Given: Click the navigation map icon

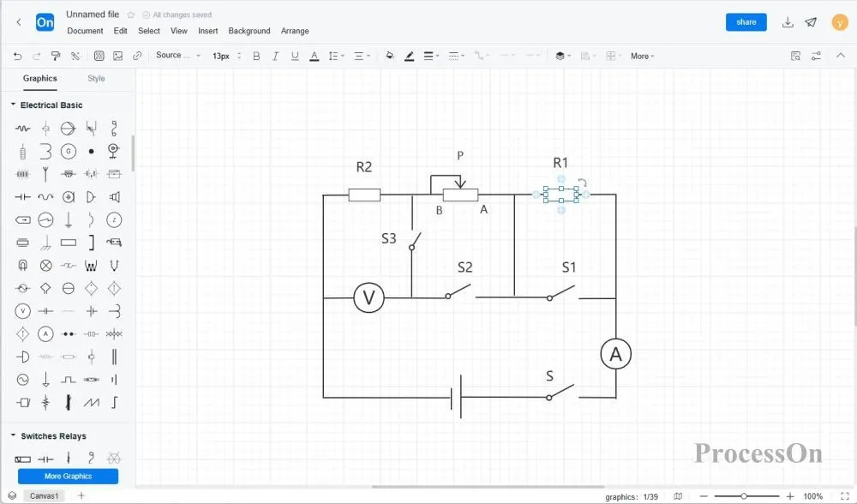Looking at the screenshot, I should point(678,496).
